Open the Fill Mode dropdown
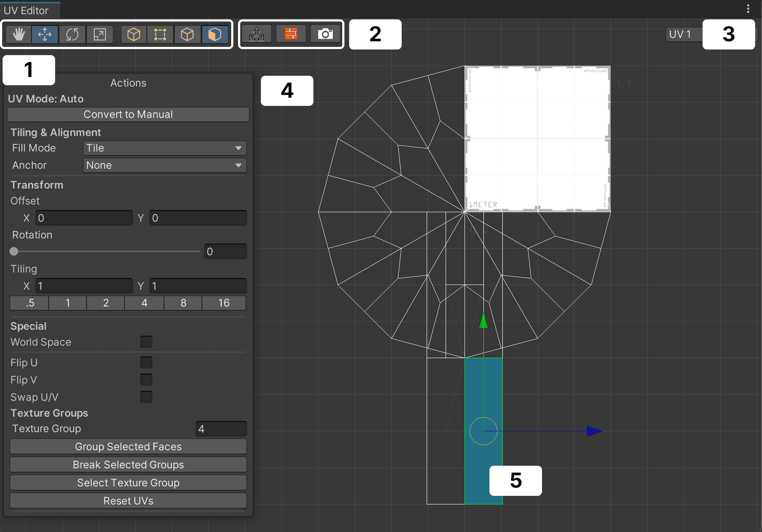 pos(164,148)
